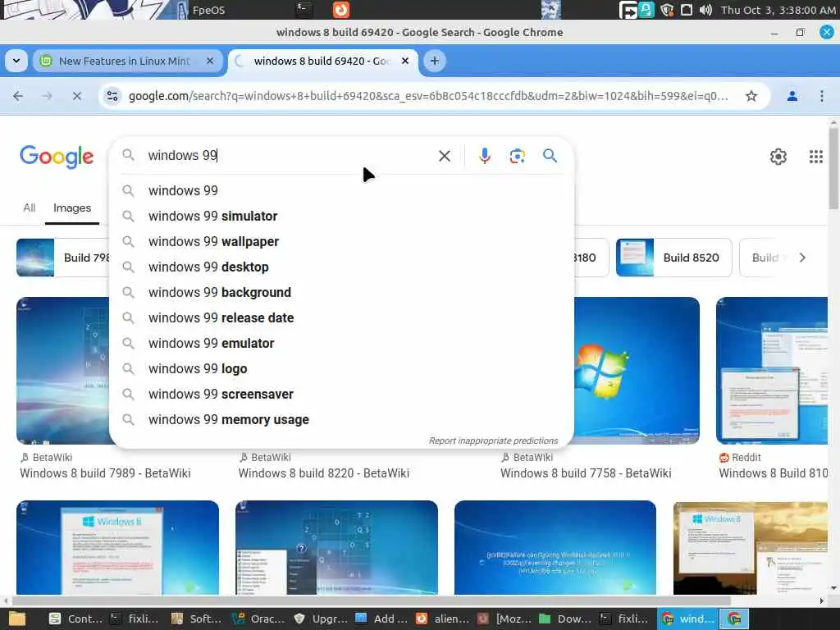The width and height of the screenshot is (840, 630).
Task: Open the clock showing Thu Oct 3
Action: [x=778, y=10]
